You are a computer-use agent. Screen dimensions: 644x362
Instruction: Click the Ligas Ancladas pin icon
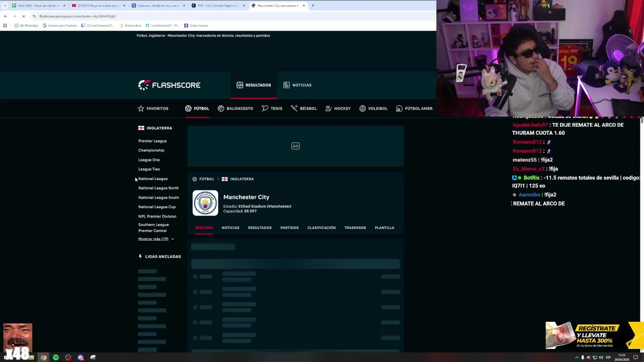[140, 256]
